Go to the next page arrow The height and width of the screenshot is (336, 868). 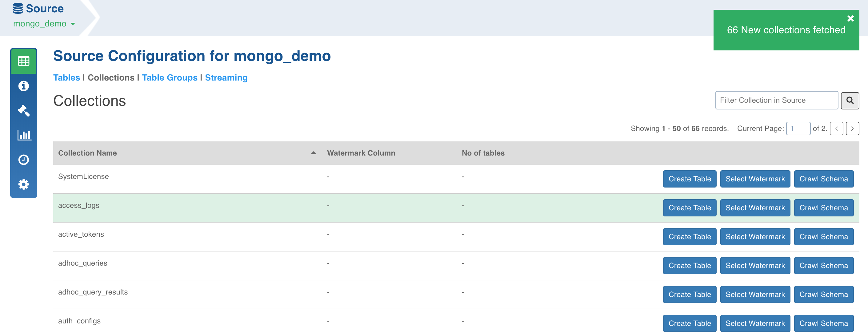pyautogui.click(x=852, y=128)
